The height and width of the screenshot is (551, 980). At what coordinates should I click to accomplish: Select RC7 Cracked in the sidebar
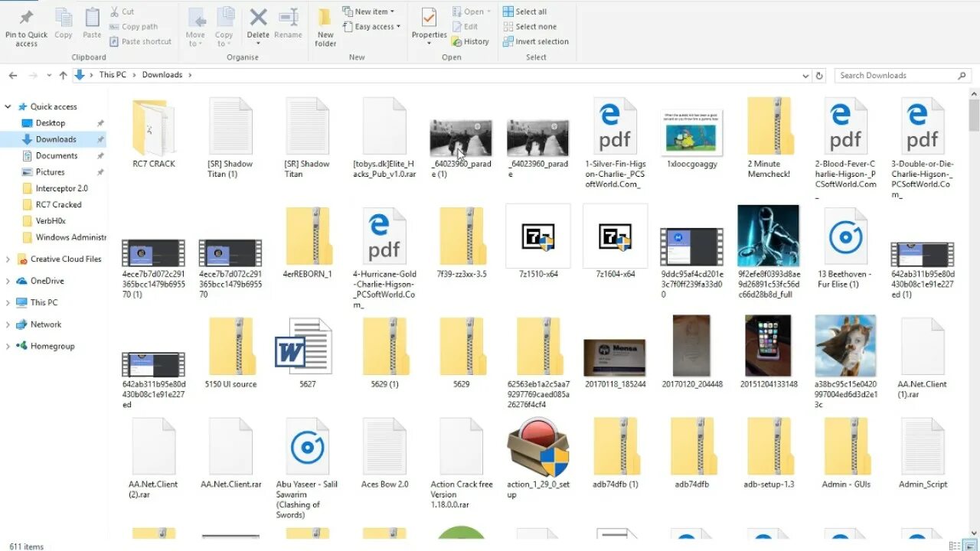point(58,204)
